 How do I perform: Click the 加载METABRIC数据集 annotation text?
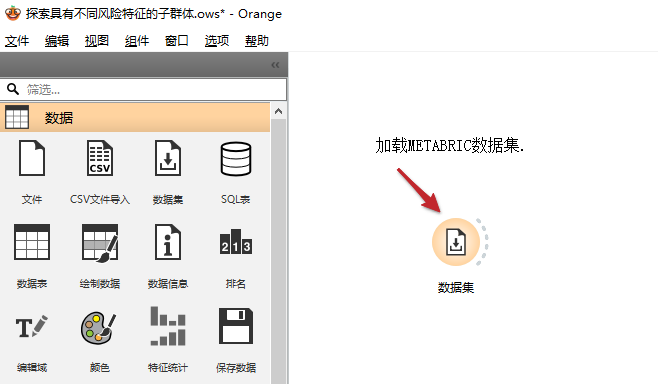tap(449, 146)
